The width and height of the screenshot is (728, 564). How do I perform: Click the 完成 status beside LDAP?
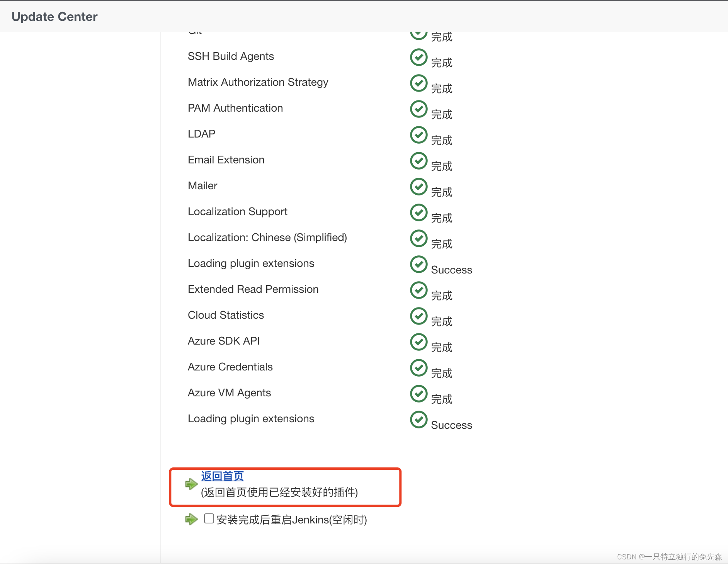(x=442, y=140)
